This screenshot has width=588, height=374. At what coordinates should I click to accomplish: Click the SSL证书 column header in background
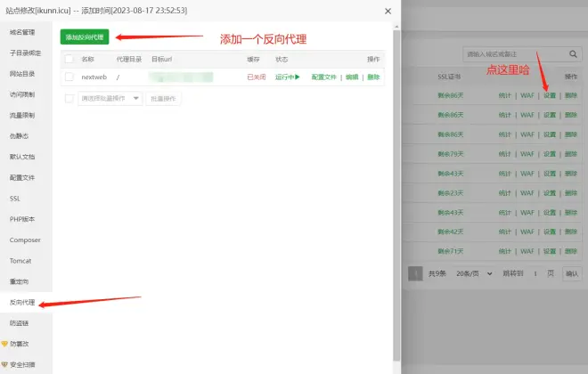tap(449, 77)
